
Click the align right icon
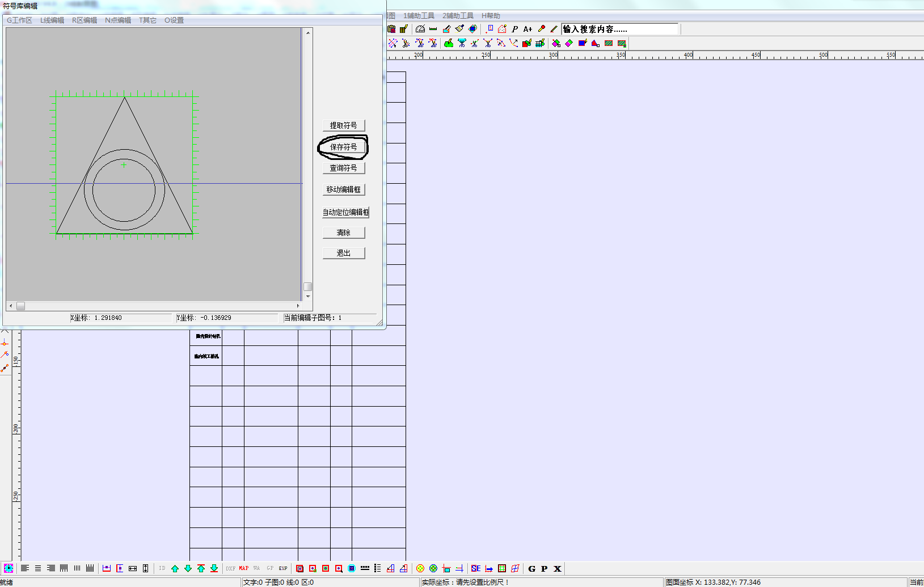pos(51,568)
